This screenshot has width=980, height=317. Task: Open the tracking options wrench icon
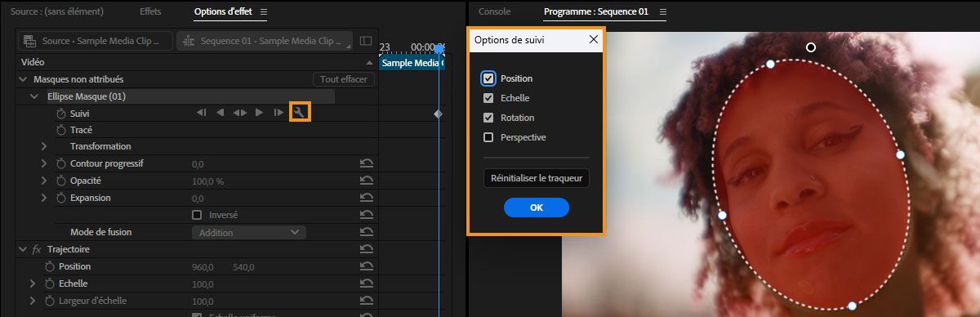pyautogui.click(x=300, y=113)
